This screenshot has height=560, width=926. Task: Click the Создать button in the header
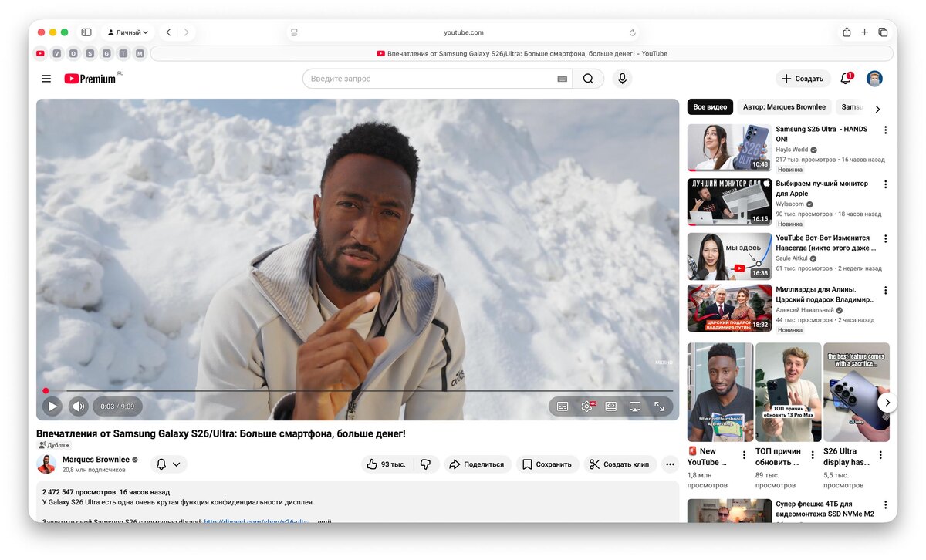click(x=803, y=79)
